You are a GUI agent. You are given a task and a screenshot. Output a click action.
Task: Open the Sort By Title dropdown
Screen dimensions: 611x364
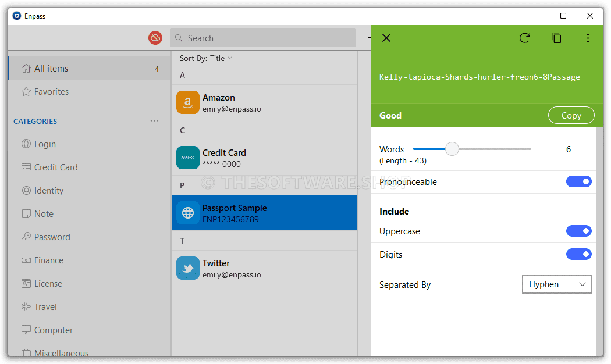click(x=206, y=58)
